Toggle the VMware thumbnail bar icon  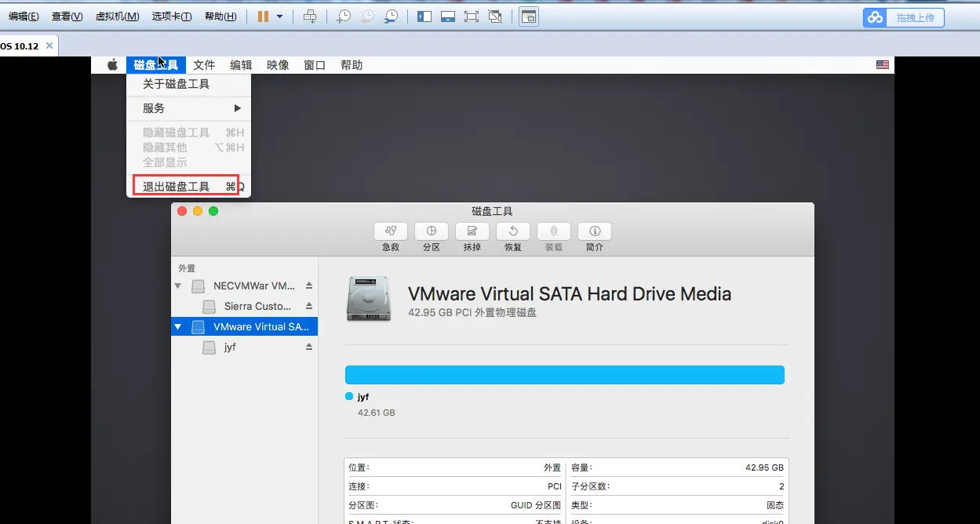click(448, 16)
